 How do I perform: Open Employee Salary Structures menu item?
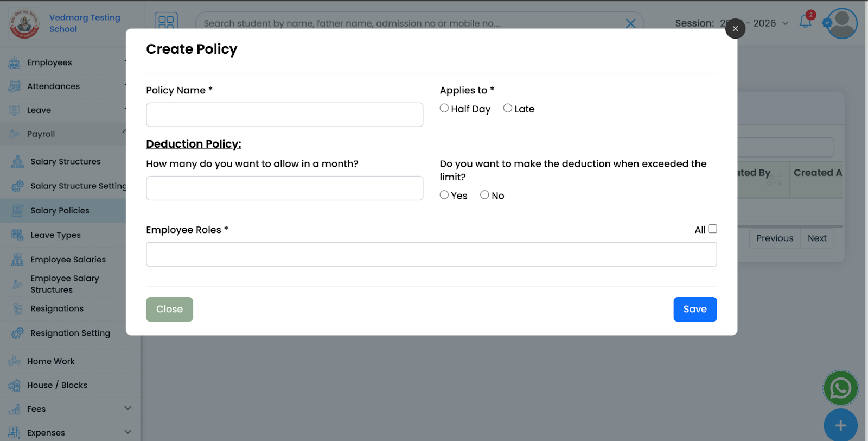(x=65, y=284)
